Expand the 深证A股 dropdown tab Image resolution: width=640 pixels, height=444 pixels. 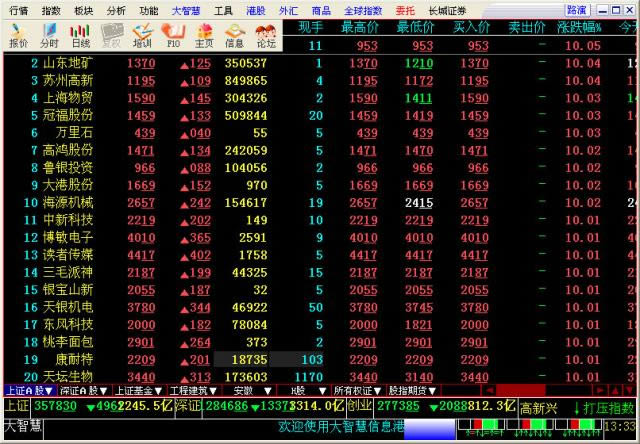[84, 391]
